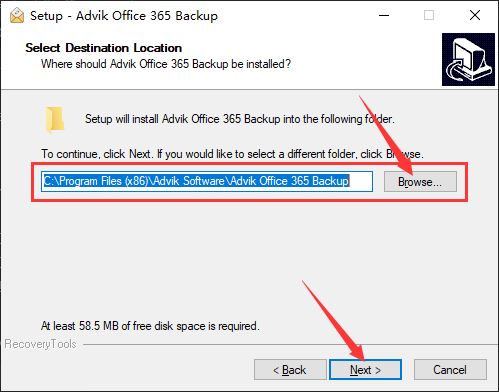Close the Advik Setup window
This screenshot has width=499, height=392.
click(475, 15)
